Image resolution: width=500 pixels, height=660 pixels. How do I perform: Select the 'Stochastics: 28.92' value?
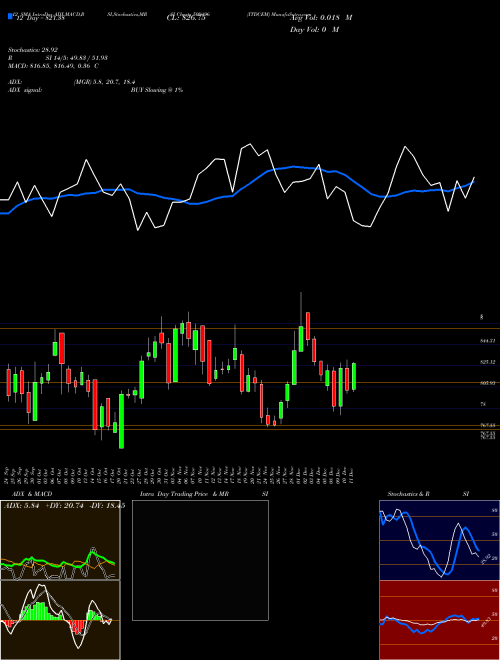[x=32, y=50]
